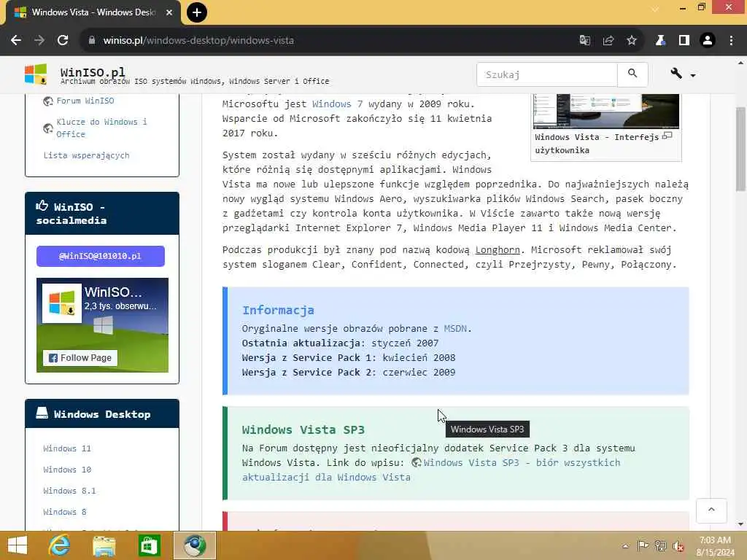Click the Longhorn underlined term
This screenshot has height=560, width=747.
(498, 250)
